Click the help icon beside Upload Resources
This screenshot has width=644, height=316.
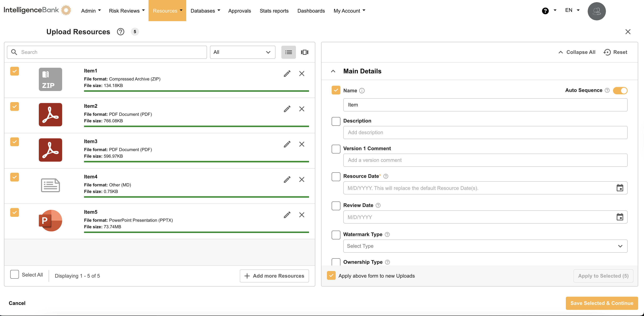120,32
